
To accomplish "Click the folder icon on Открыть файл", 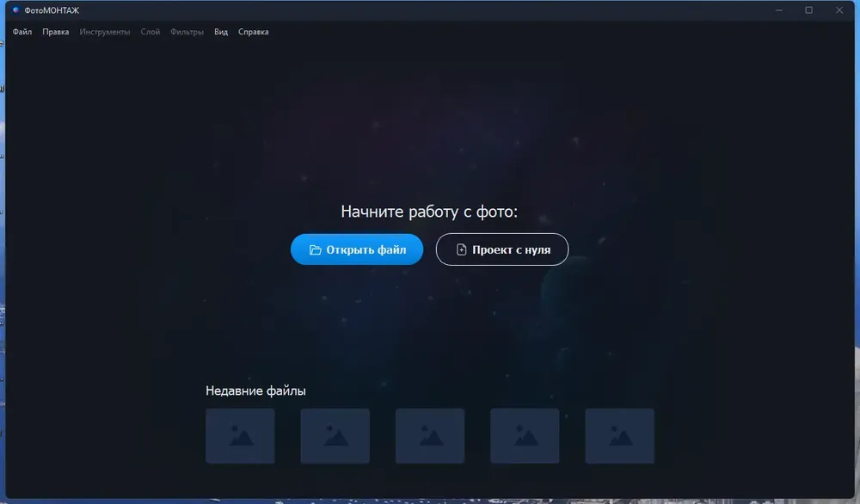I will click(x=316, y=250).
